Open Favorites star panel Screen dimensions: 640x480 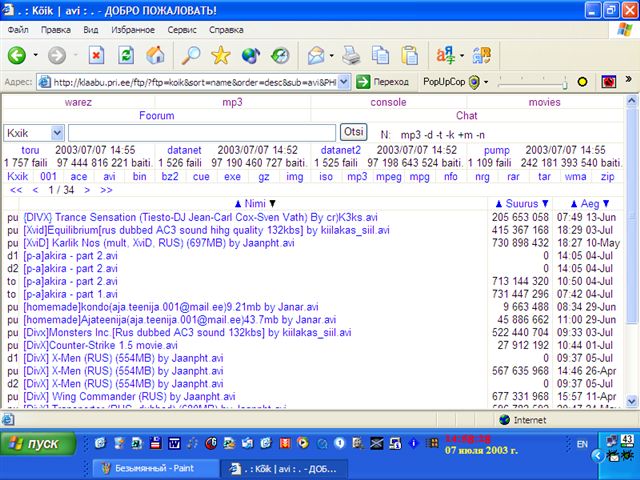220,55
